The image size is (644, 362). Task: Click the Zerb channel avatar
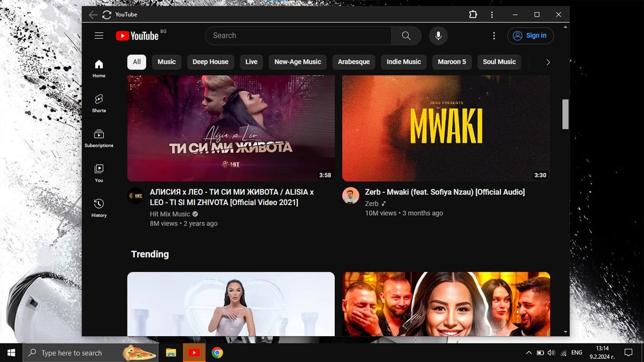[x=351, y=196]
